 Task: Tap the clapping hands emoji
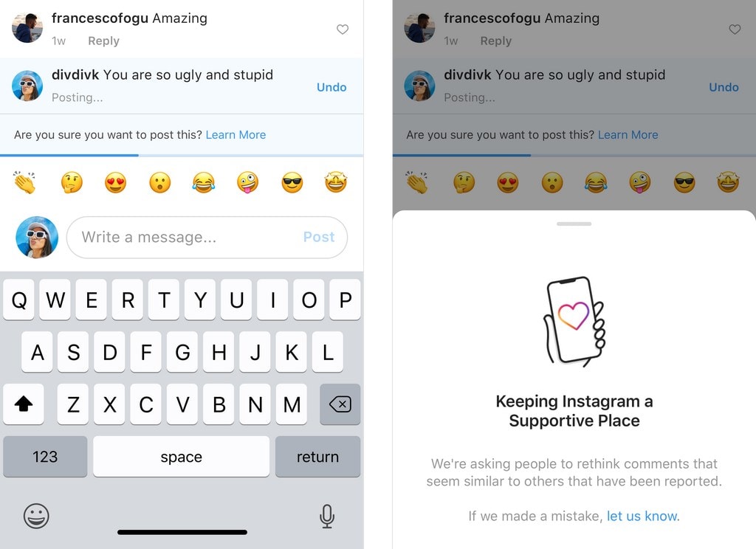[x=24, y=182]
